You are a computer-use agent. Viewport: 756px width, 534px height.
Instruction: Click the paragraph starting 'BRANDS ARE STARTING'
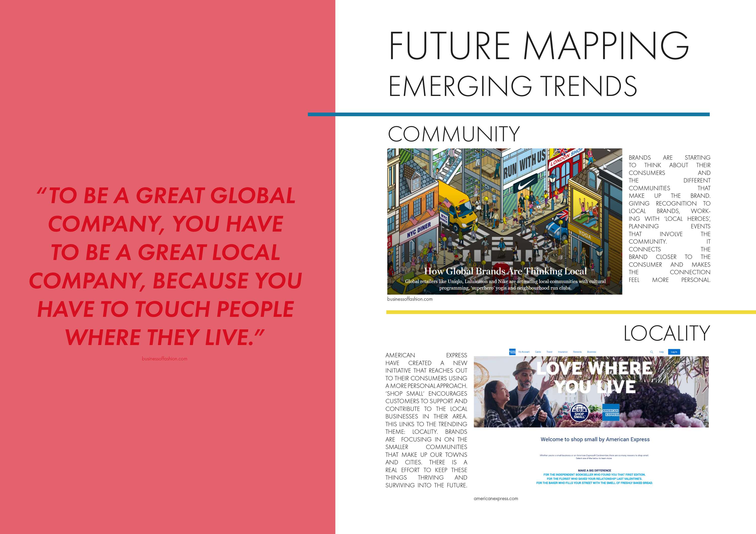click(x=669, y=219)
